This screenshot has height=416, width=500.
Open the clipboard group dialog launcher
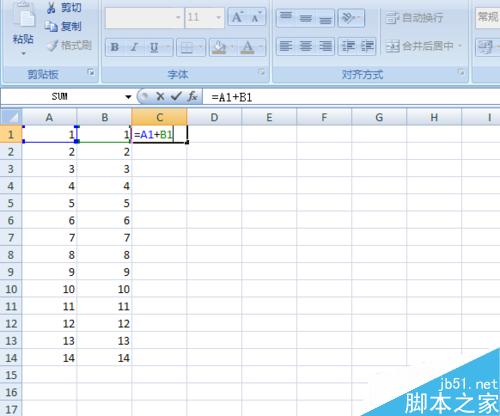[x=91, y=72]
